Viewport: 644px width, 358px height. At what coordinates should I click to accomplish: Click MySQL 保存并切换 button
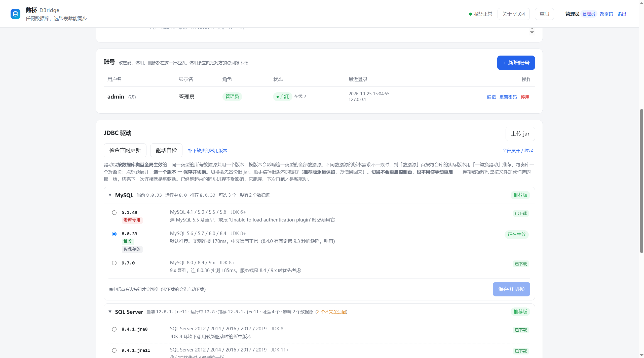click(511, 289)
